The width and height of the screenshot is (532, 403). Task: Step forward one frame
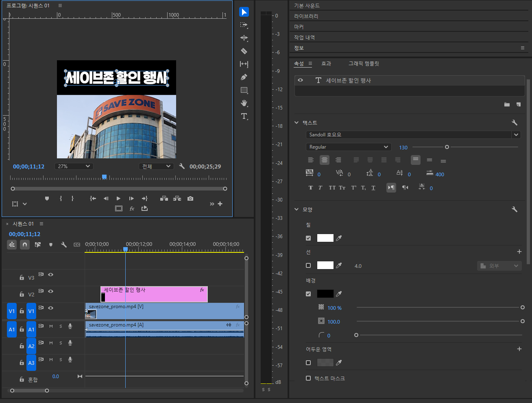tap(131, 199)
